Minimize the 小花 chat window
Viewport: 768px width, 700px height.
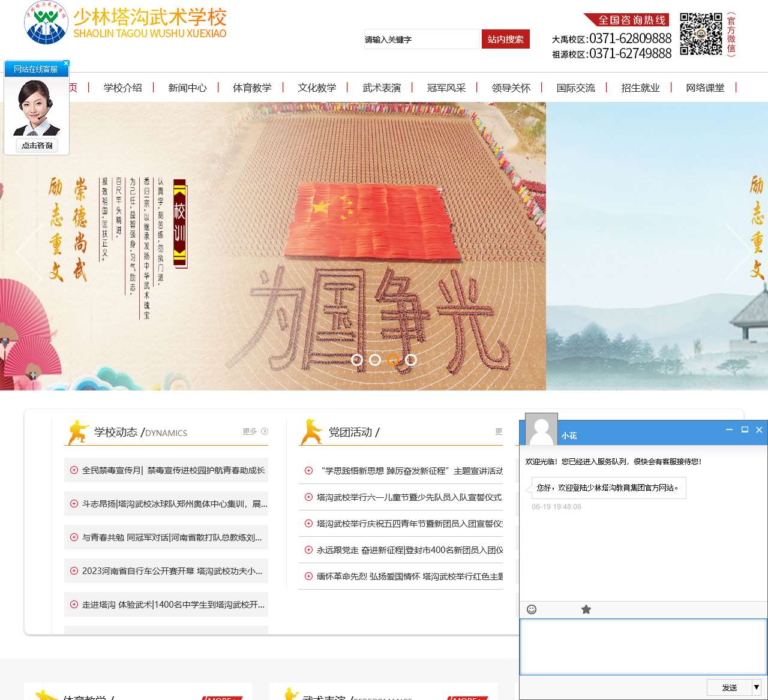729,429
